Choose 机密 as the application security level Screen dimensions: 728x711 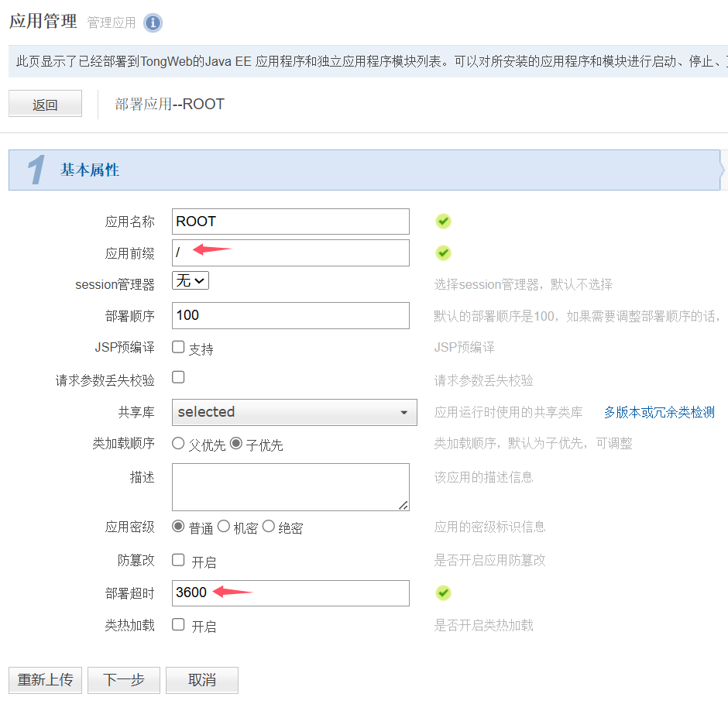pos(224,527)
